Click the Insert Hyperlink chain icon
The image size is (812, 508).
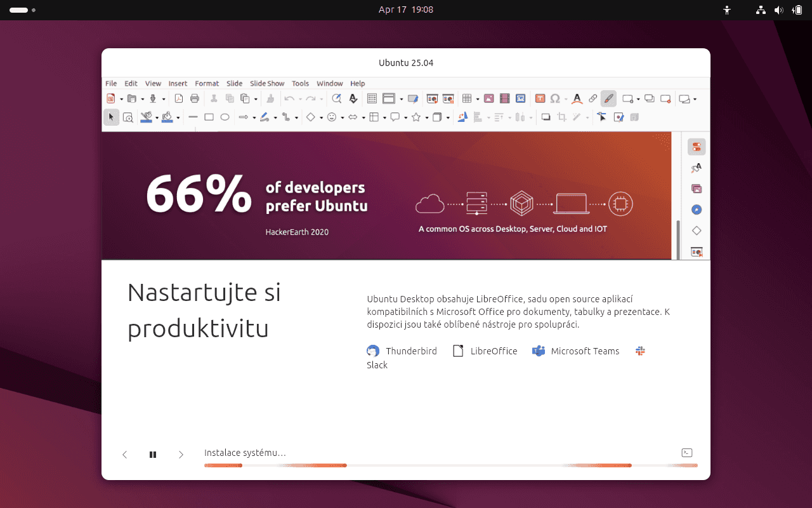(593, 98)
